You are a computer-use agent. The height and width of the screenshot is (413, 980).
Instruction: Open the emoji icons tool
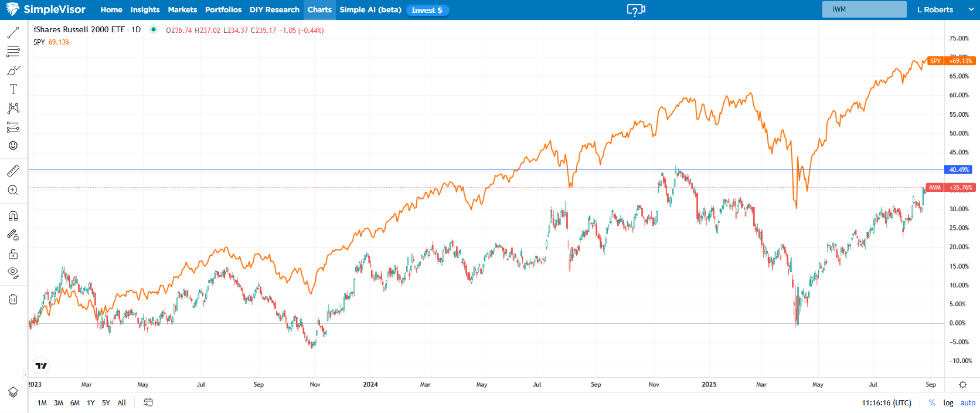click(13, 145)
